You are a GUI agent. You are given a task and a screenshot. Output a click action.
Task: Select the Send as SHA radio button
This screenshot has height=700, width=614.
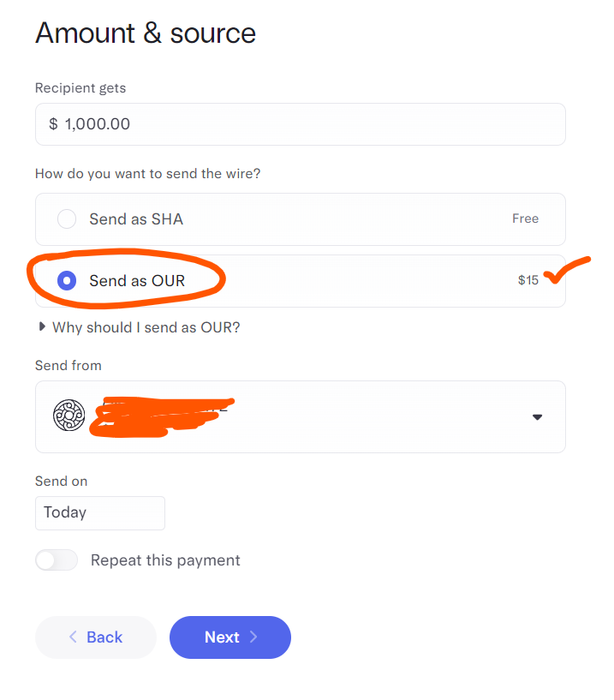67,218
